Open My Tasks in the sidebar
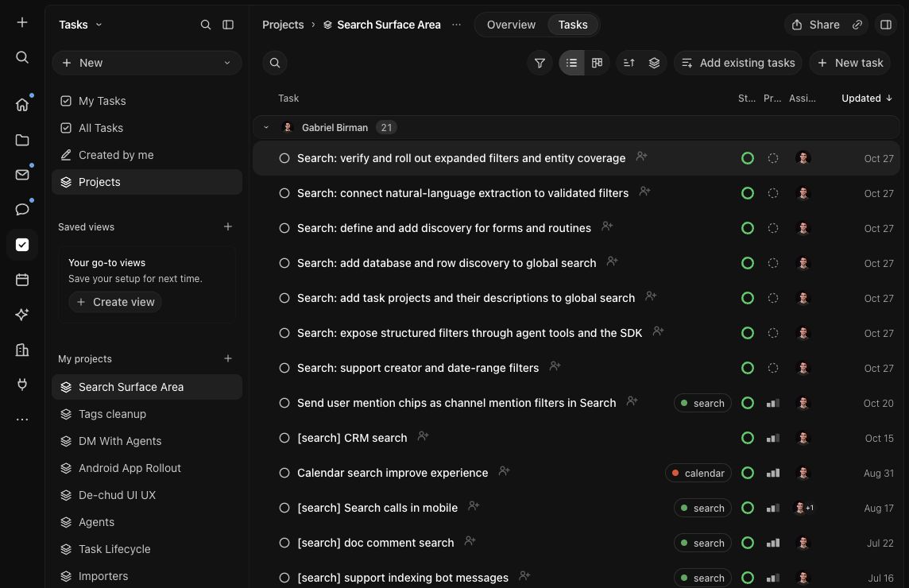The width and height of the screenshot is (909, 588). click(x=147, y=101)
